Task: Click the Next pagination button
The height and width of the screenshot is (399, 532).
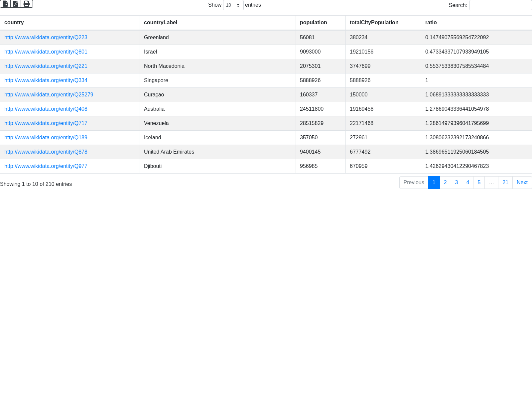Action: click(x=522, y=183)
